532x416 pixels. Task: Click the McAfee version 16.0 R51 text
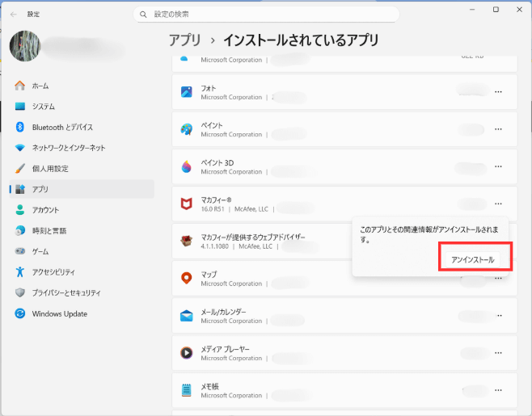pos(213,209)
